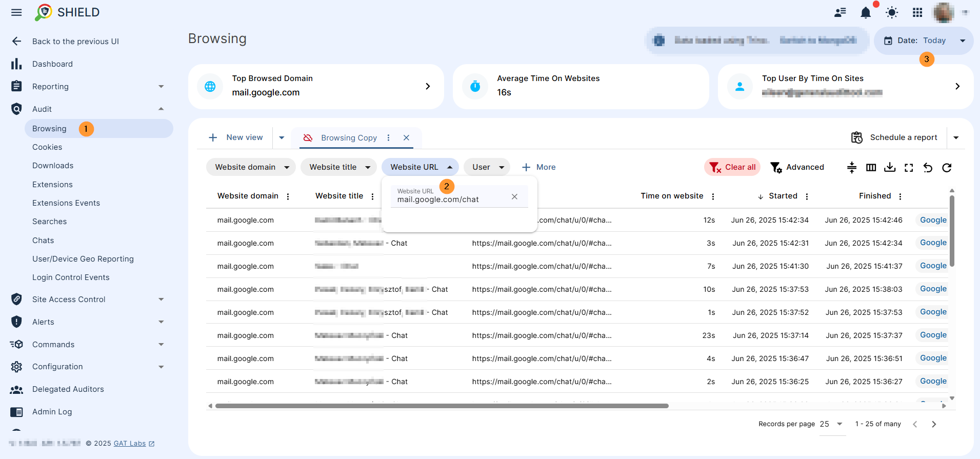
Task: Open the Google apps grid
Action: [917, 12]
